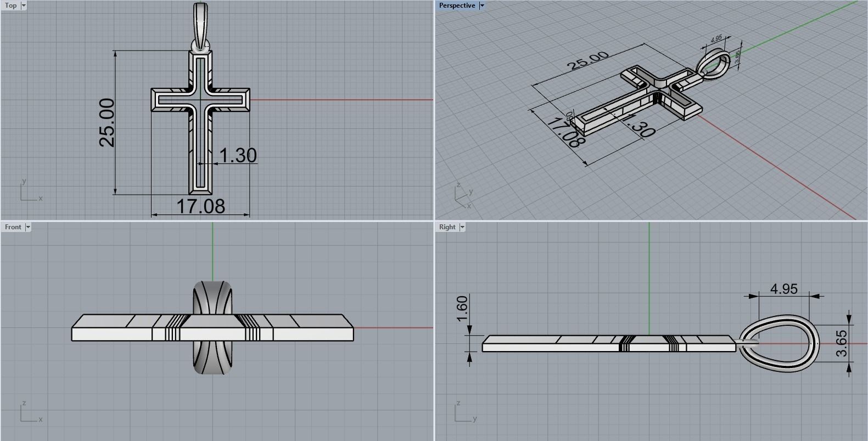Viewport: 868px width, 441px height.
Task: Select the bail ring in Perspective view
Action: pos(714,64)
